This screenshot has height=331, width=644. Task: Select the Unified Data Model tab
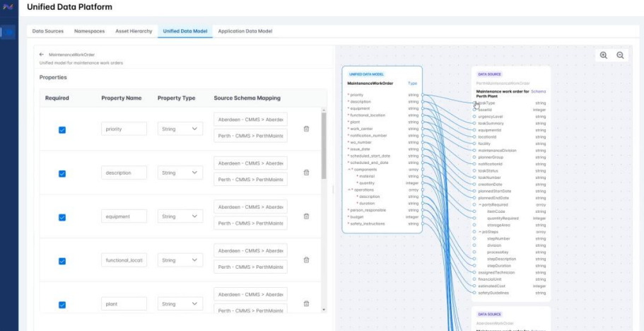[x=185, y=31]
